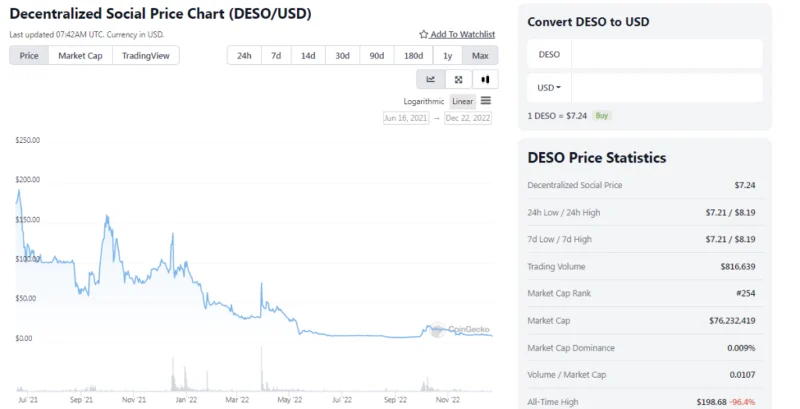Screen dimensions: 800x409
Task: Click the Volume / Market Cap label
Action: [x=567, y=375]
